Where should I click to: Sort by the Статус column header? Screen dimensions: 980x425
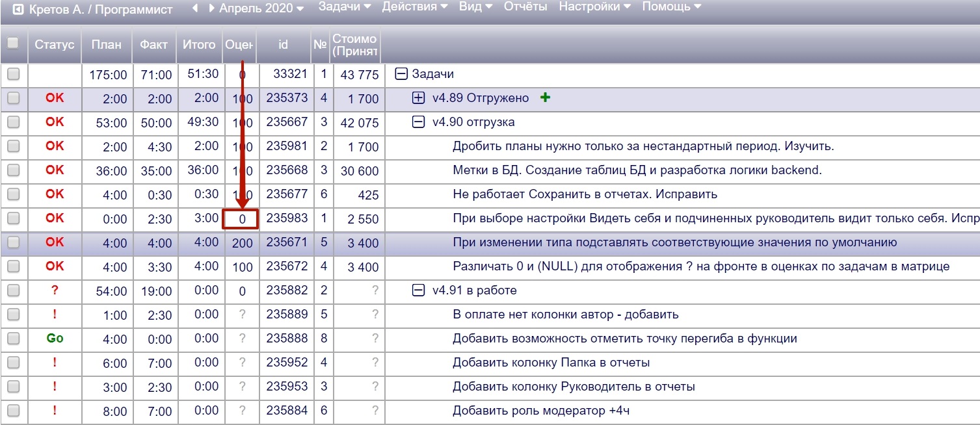click(55, 45)
